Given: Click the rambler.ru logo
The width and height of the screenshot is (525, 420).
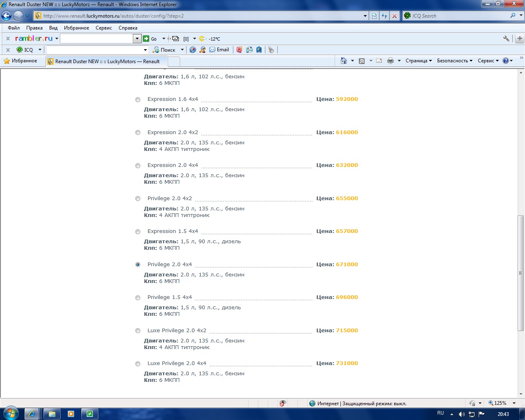Looking at the screenshot, I should coord(34,38).
